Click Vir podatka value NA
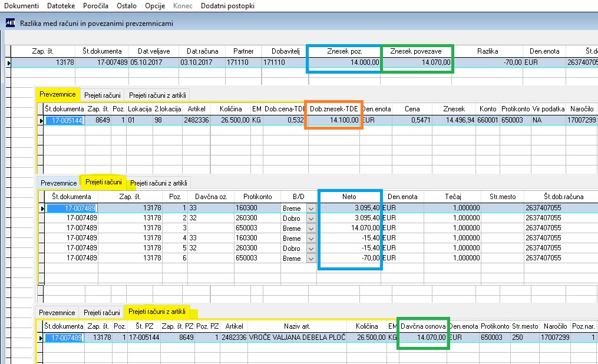 tap(549, 120)
